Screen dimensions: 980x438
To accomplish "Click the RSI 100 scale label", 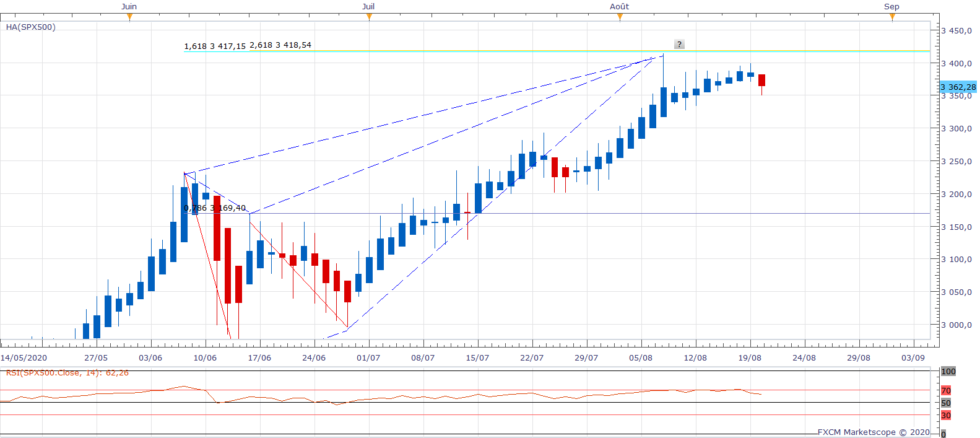I will click(948, 371).
